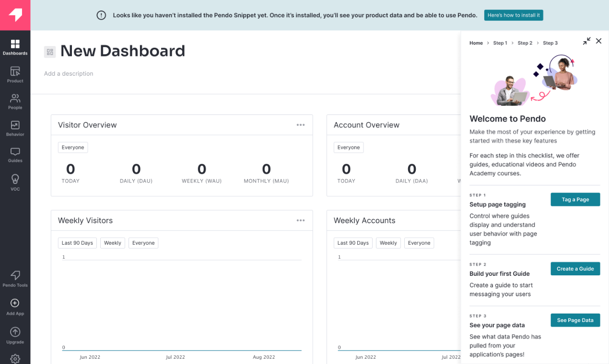
Task: Click MONTHLY (MAU) value
Action: coord(266,169)
